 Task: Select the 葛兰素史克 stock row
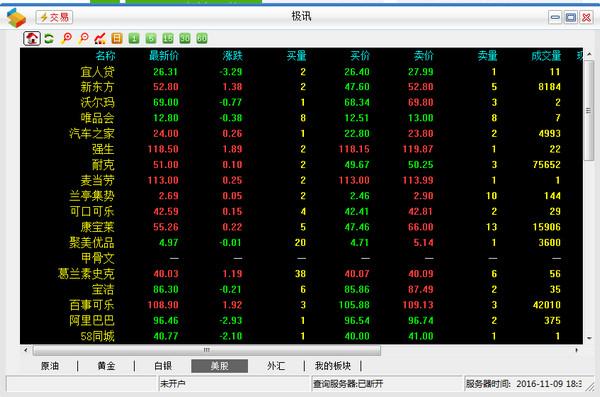click(x=301, y=274)
